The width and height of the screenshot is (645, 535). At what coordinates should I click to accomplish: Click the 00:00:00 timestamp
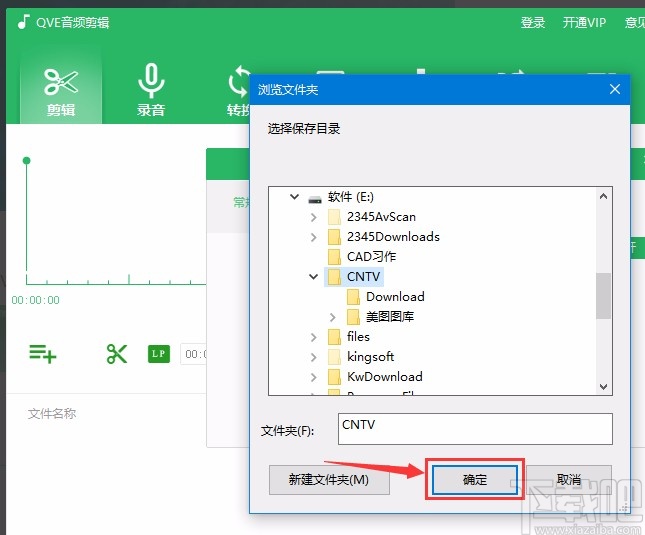(35, 300)
